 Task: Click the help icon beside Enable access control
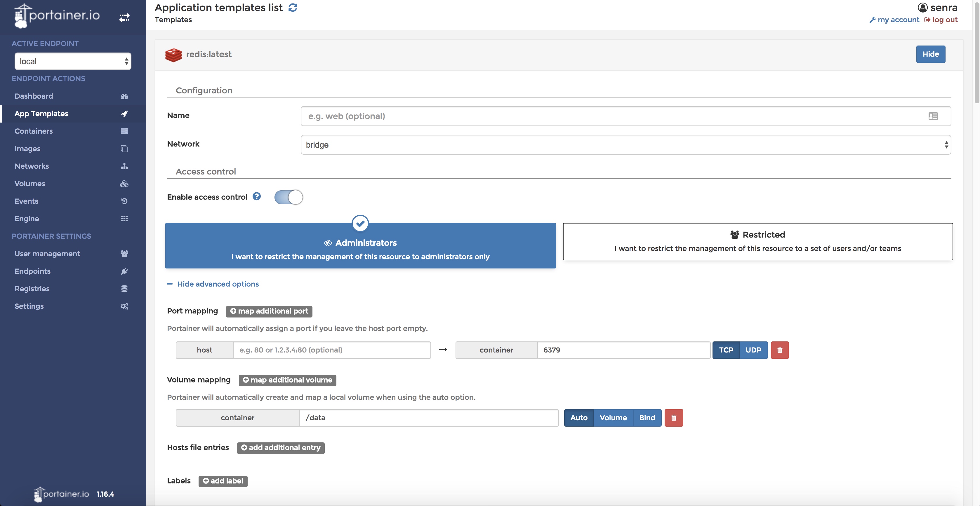257,196
